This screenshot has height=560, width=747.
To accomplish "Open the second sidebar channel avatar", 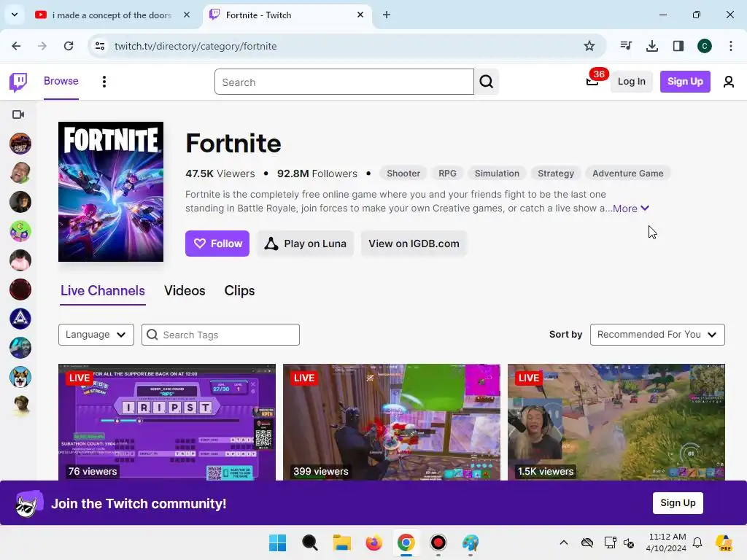I will tap(20, 173).
